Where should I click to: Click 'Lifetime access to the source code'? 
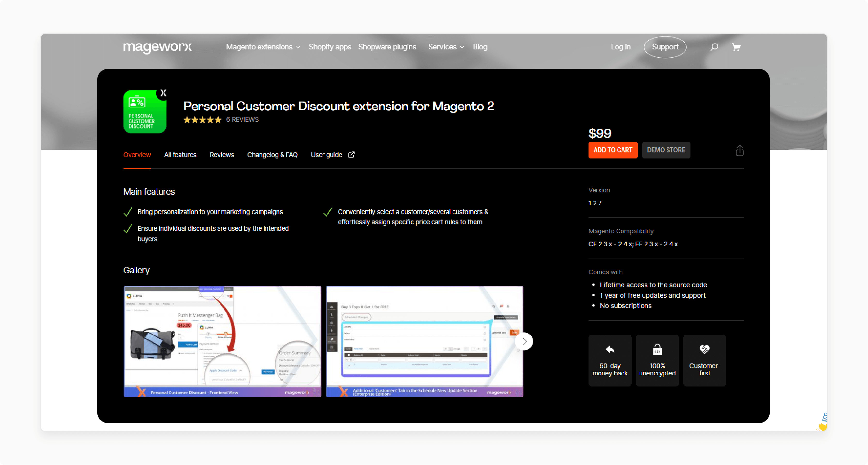click(x=653, y=285)
